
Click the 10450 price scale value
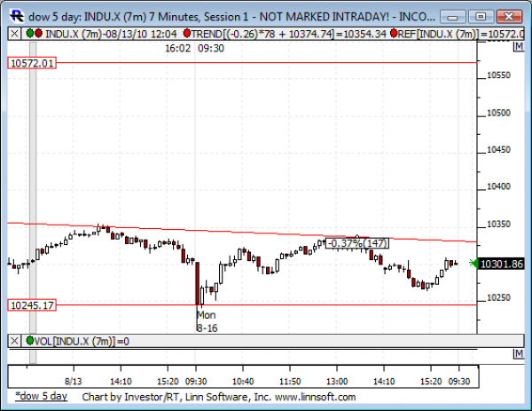tap(498, 149)
